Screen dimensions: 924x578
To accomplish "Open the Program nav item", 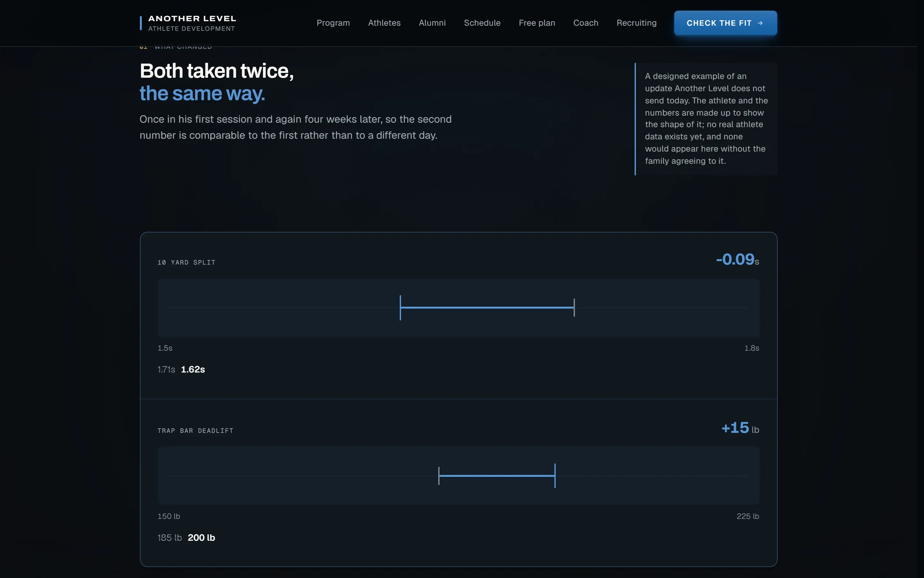I will pyautogui.click(x=333, y=23).
